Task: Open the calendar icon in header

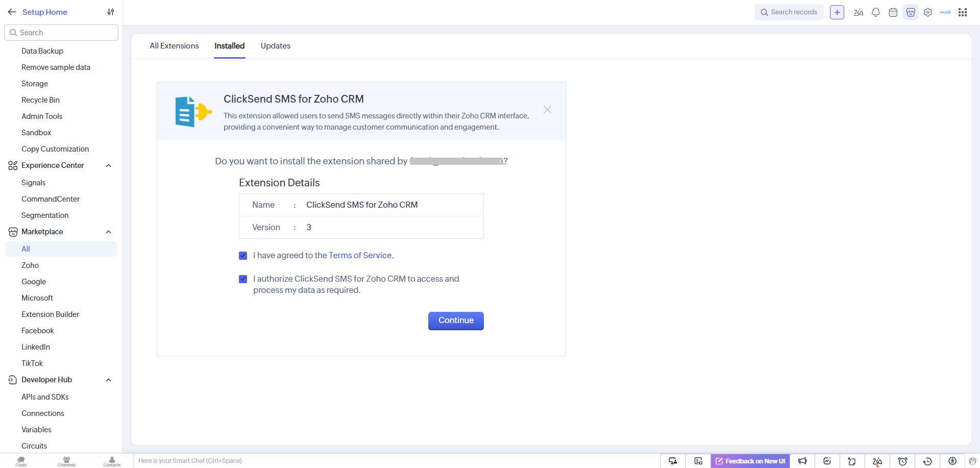Action: (x=893, y=12)
